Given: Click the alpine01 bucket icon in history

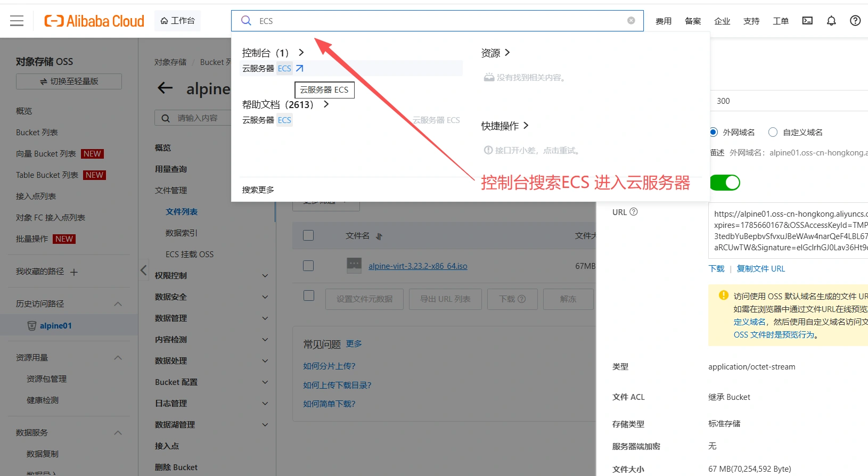Looking at the screenshot, I should click(x=32, y=326).
